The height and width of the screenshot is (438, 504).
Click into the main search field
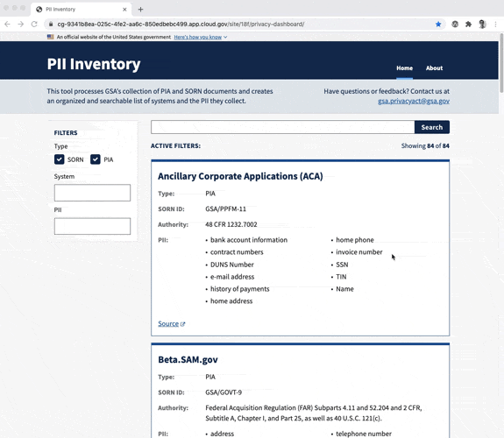[x=283, y=127]
